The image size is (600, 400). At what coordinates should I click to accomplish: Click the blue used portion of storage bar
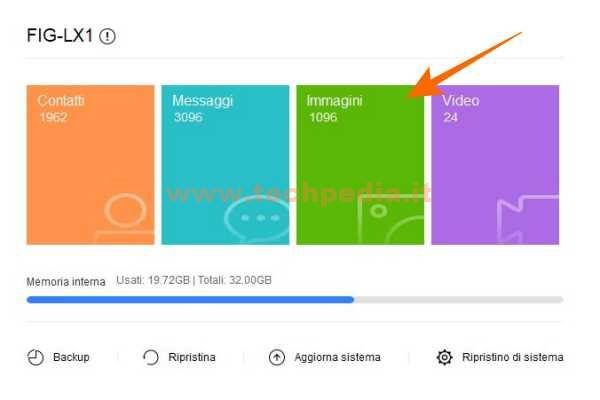(190, 300)
